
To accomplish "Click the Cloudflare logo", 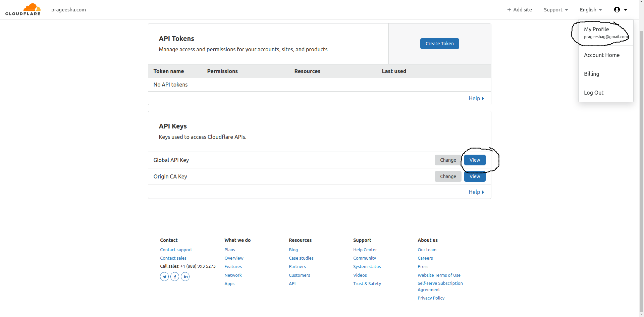I will pyautogui.click(x=23, y=9).
